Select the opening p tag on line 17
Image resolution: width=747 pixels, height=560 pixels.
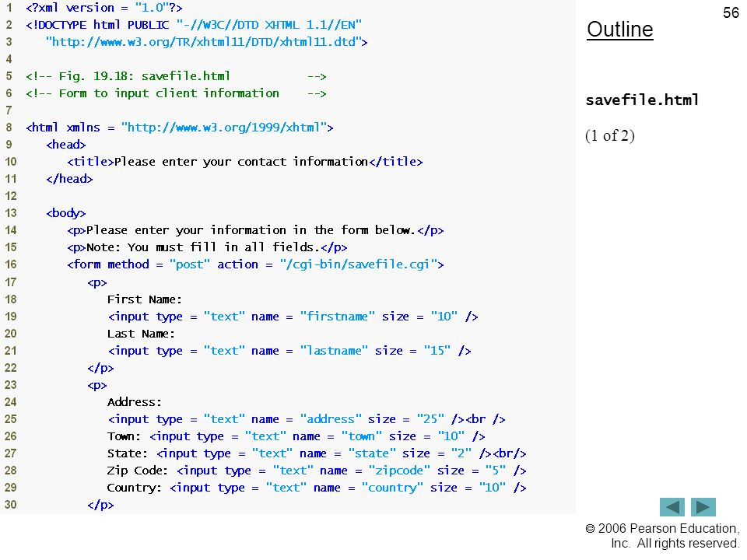coord(97,283)
